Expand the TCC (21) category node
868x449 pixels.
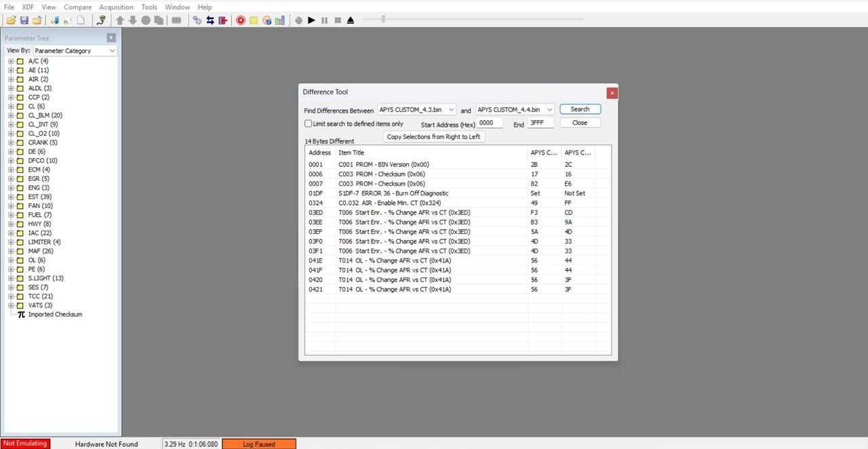[11, 296]
